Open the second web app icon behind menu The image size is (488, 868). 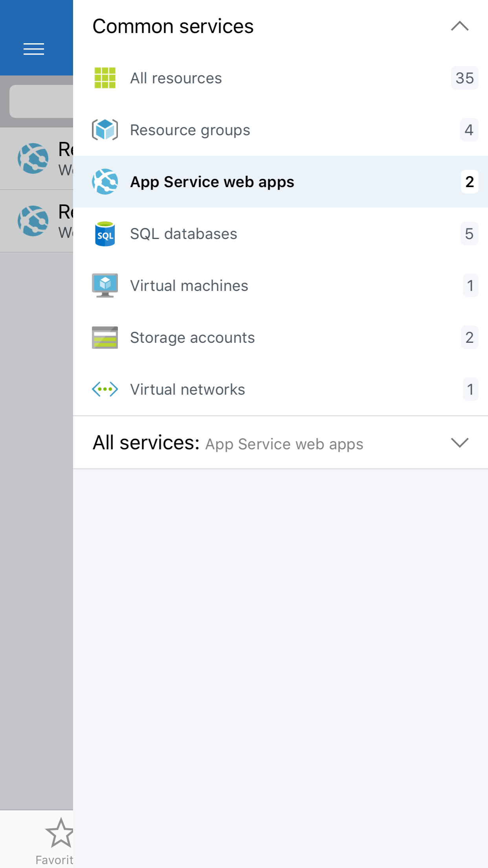pyautogui.click(x=33, y=221)
